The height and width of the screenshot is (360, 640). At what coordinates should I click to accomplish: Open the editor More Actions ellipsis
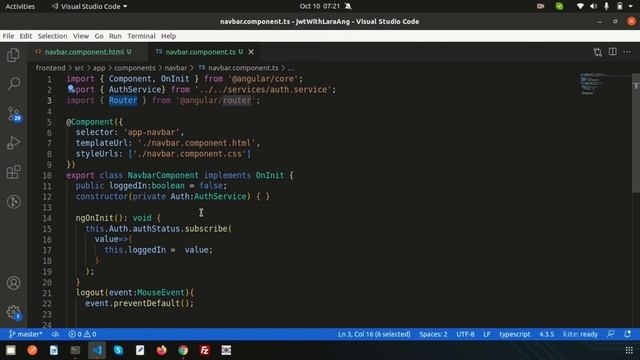[627, 52]
